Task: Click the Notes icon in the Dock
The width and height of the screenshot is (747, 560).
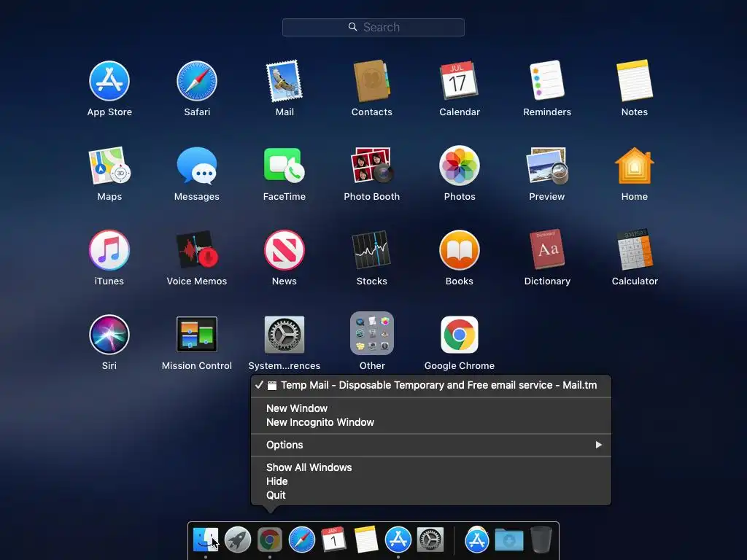Action: tap(366, 540)
